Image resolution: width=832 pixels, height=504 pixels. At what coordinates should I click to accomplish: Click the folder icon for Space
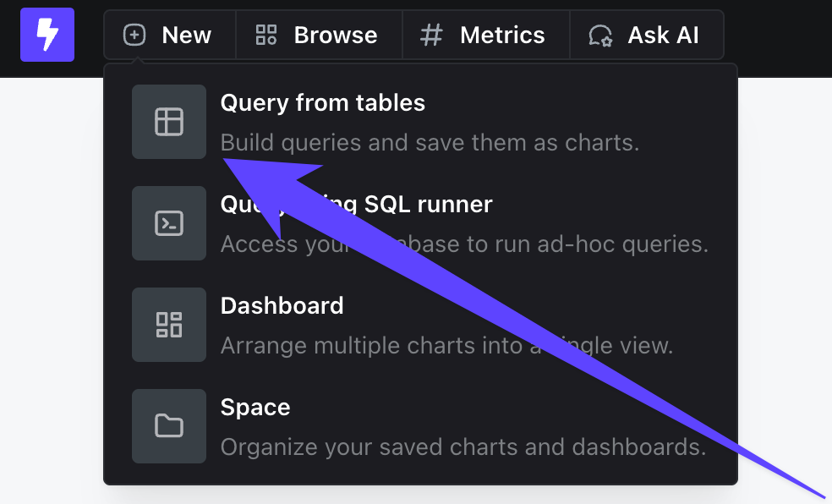click(169, 426)
